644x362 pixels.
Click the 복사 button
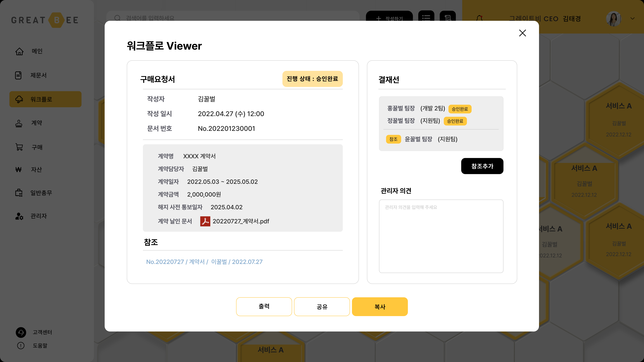pyautogui.click(x=380, y=307)
